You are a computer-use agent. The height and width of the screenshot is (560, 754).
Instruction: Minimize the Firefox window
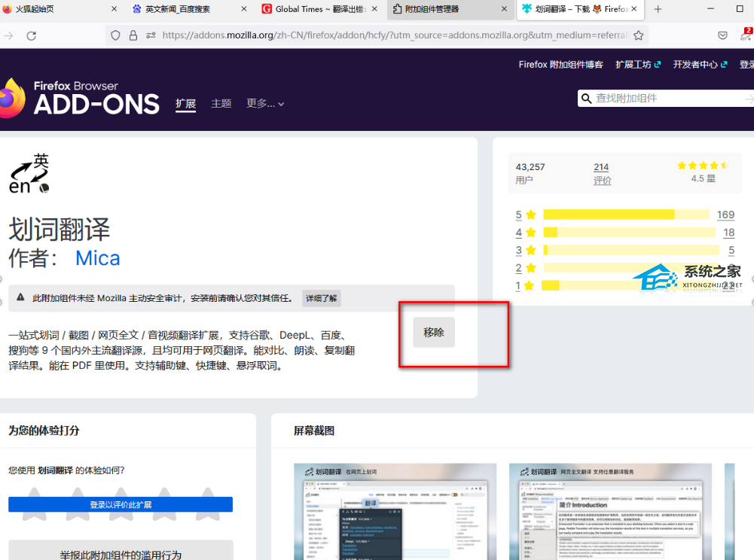pos(710,8)
